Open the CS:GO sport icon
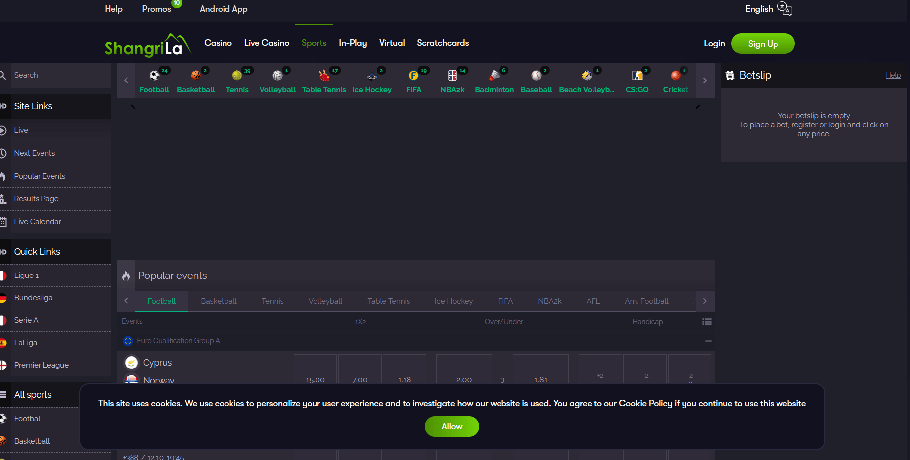The width and height of the screenshot is (910, 460). click(637, 76)
